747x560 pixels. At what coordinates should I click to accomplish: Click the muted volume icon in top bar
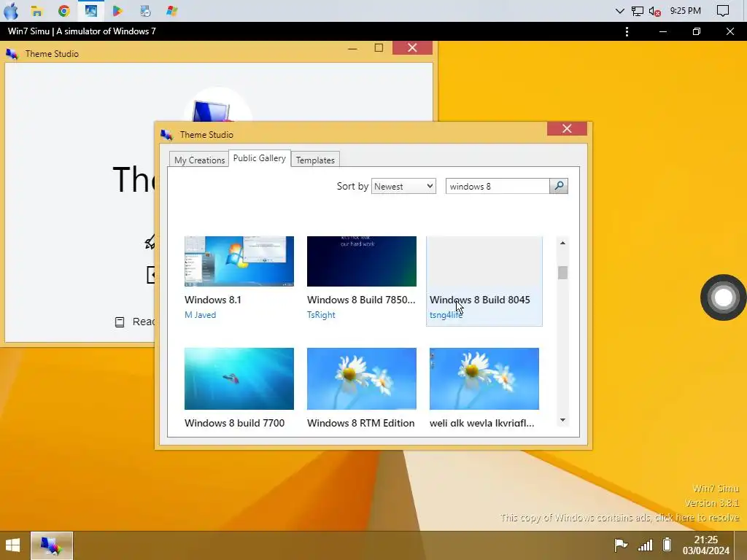coord(654,12)
